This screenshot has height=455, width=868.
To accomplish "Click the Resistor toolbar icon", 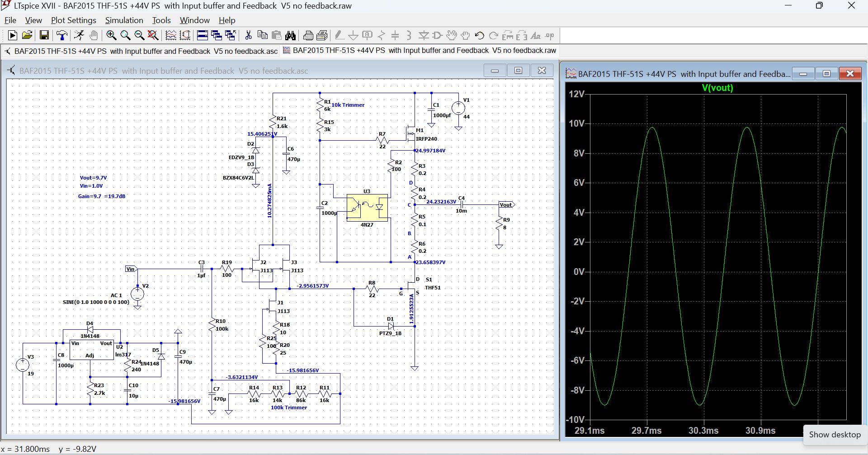I will click(x=382, y=35).
